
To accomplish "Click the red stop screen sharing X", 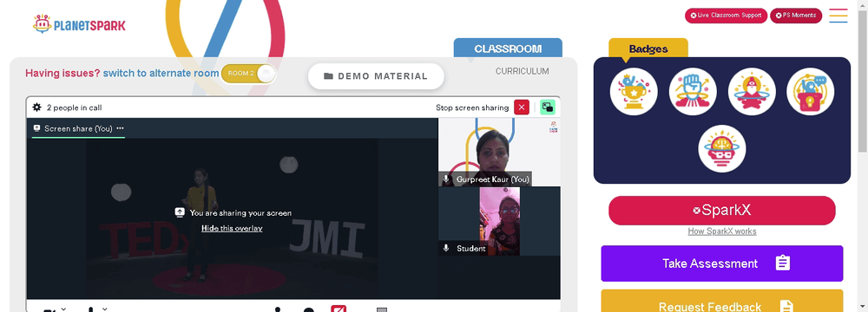I will coord(522,107).
